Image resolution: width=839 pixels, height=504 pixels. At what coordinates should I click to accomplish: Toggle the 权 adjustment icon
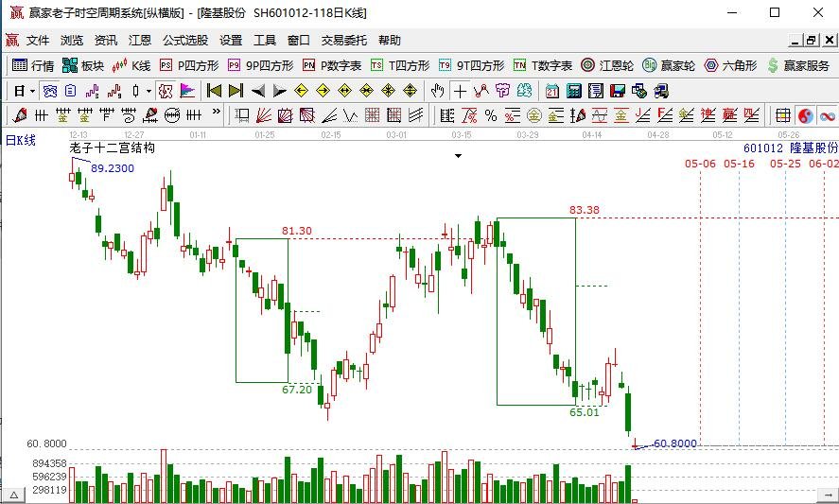click(x=166, y=91)
